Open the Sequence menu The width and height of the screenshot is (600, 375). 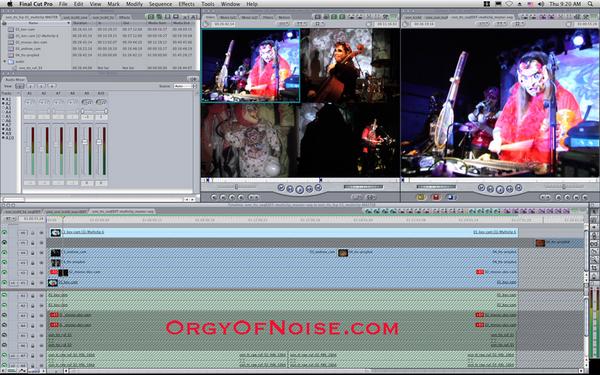160,4
